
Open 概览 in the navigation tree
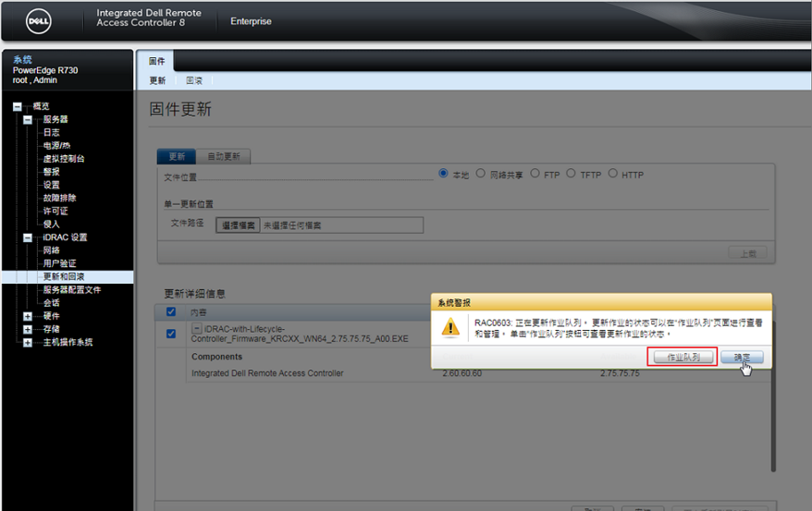(41, 106)
